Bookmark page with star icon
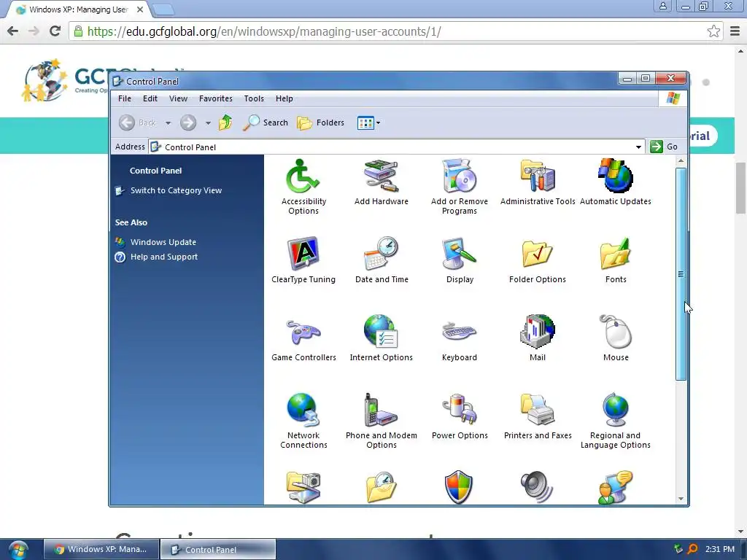The width and height of the screenshot is (747, 560). click(713, 31)
